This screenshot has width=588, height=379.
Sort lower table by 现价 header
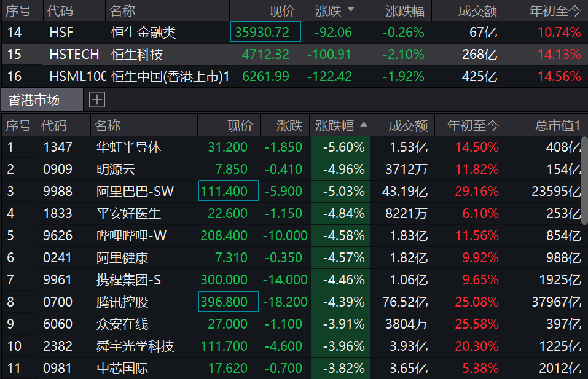pyautogui.click(x=240, y=125)
